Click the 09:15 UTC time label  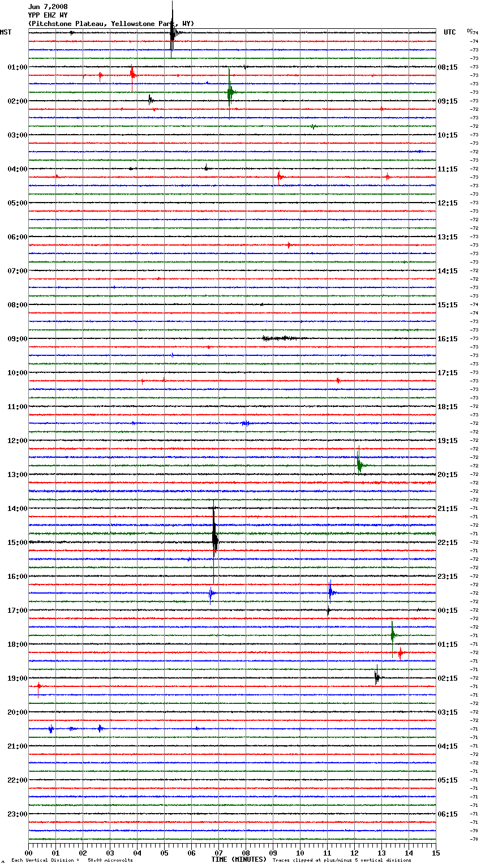[x=448, y=101]
